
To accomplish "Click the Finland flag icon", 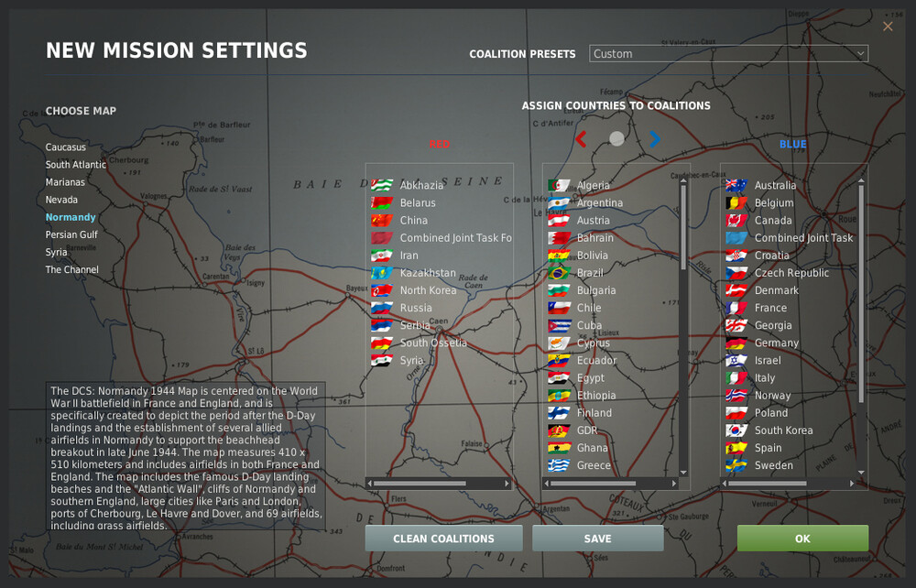I will (x=559, y=413).
